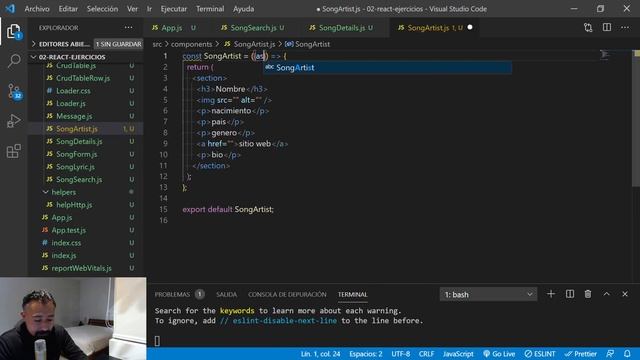The width and height of the screenshot is (640, 360).
Task: Switch to Consola de Depuración tab
Action: (x=287, y=294)
